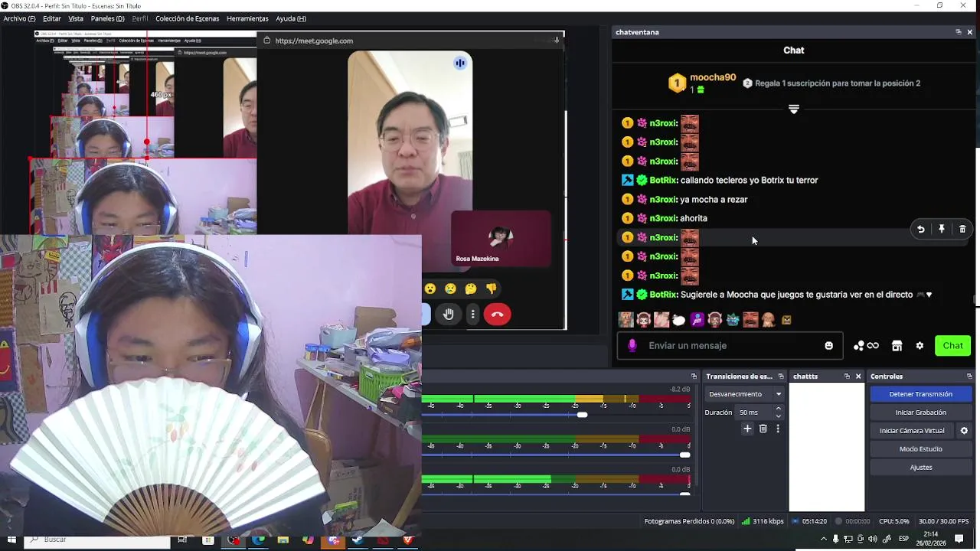The image size is (980, 551).
Task: Open Ajustes in Controles panel
Action: [920, 468]
